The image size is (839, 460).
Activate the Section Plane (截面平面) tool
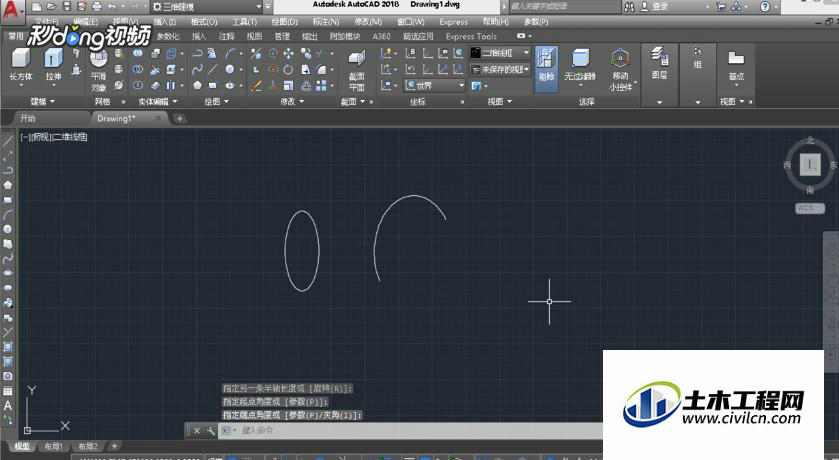coord(356,71)
